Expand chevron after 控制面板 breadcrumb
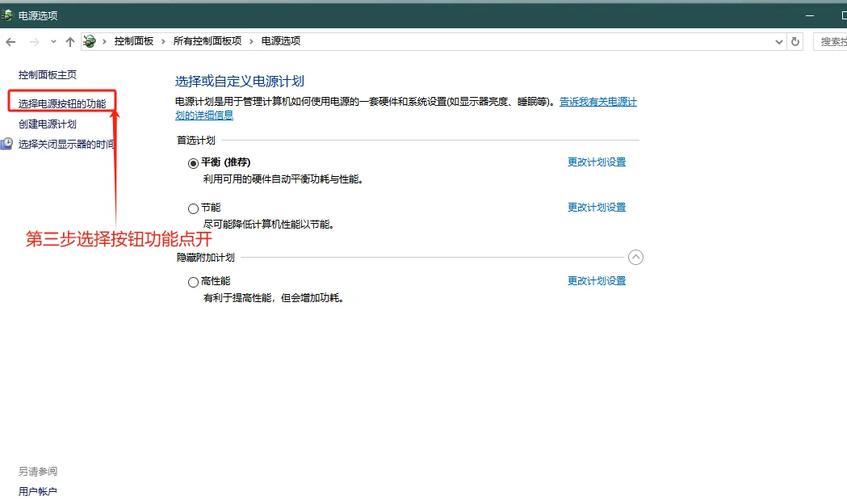Viewport: 847px width, 500px height. tap(163, 42)
